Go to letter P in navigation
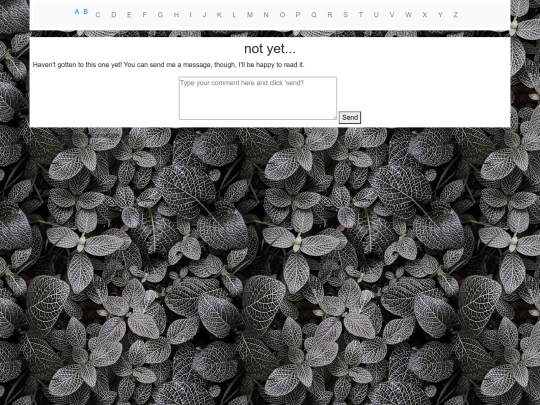 [298, 15]
